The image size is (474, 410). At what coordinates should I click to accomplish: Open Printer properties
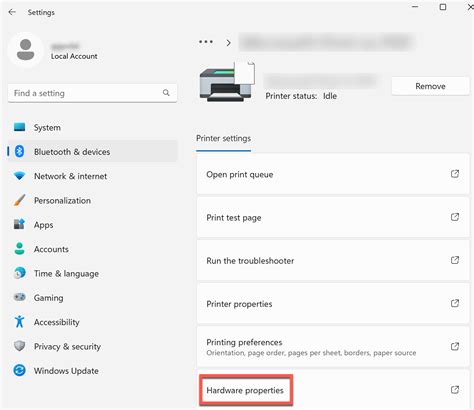[x=333, y=304]
